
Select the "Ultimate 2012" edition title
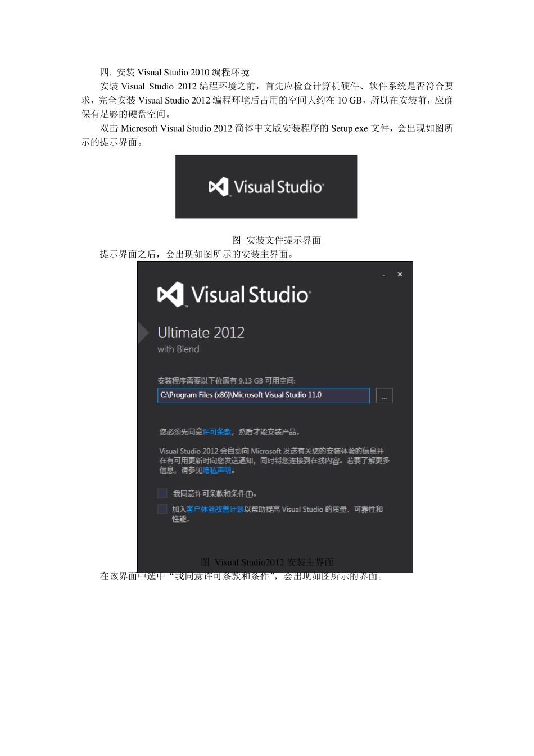[201, 332]
